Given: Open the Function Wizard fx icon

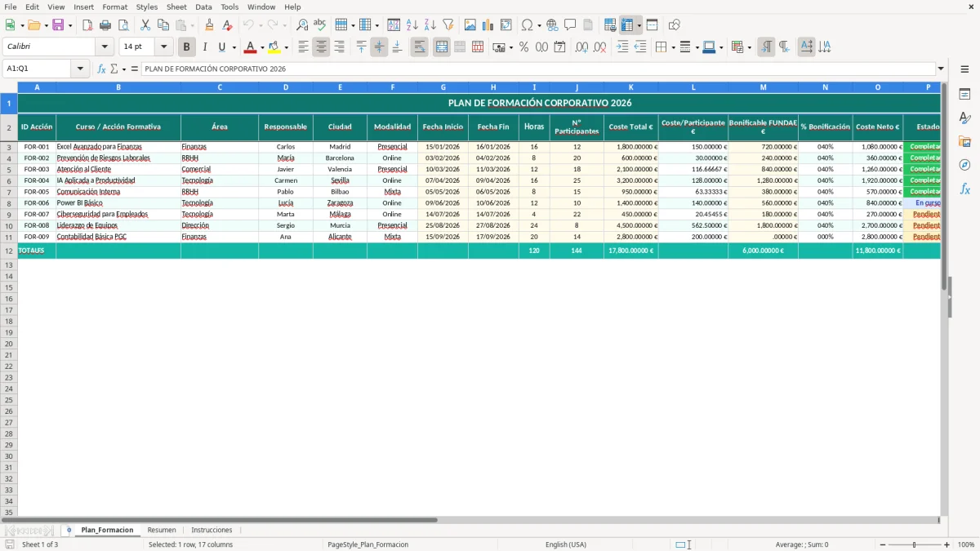Looking at the screenshot, I should [101, 69].
